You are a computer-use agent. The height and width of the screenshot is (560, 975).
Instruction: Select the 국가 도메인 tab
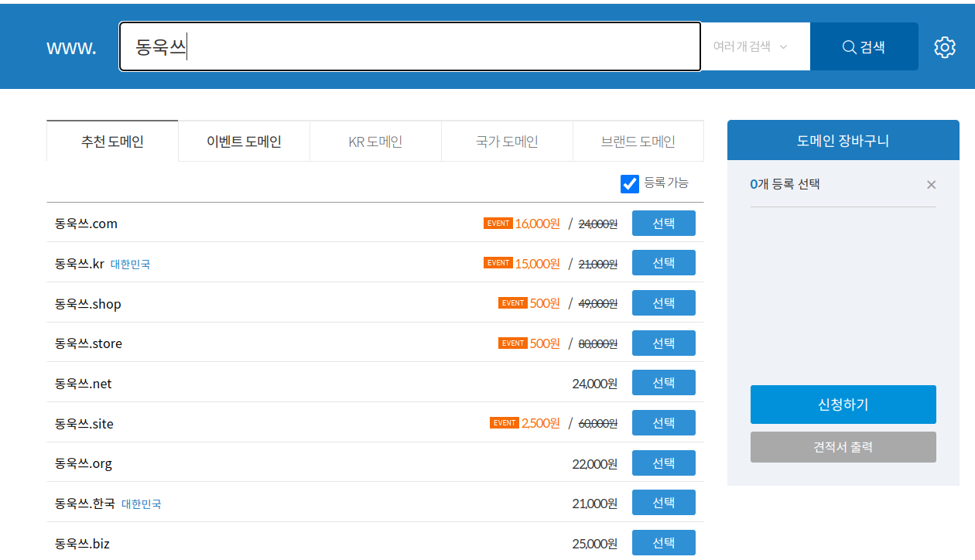507,141
